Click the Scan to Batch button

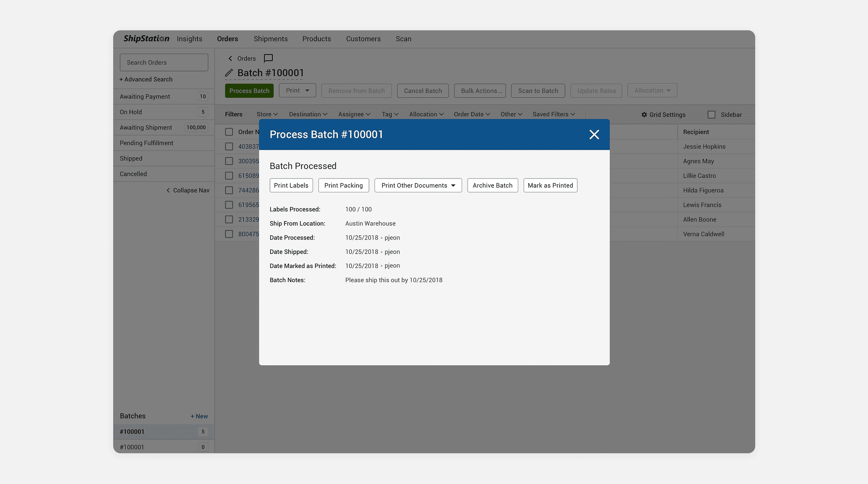pyautogui.click(x=538, y=91)
